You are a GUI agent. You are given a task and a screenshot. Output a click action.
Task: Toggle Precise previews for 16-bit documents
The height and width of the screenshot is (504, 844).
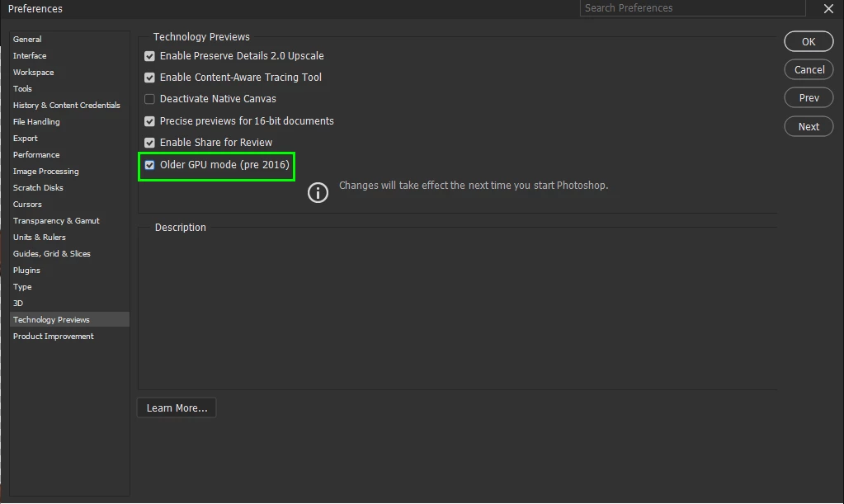point(149,121)
